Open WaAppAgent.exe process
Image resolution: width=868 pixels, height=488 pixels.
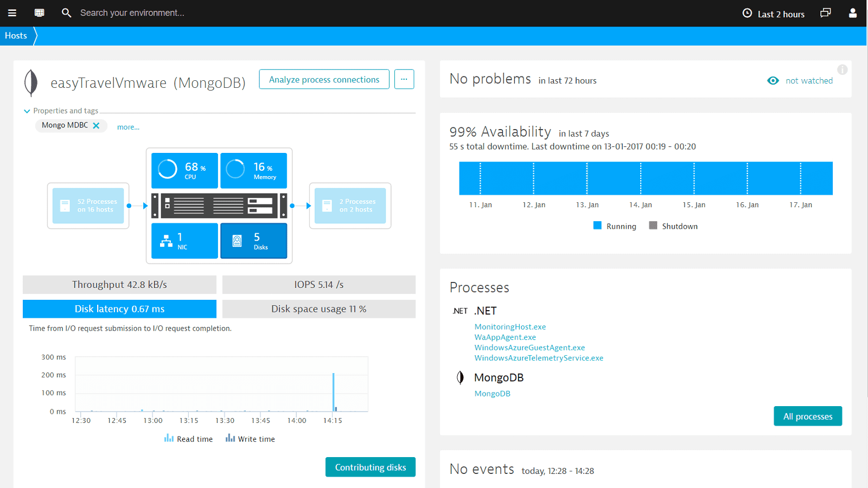click(x=505, y=337)
